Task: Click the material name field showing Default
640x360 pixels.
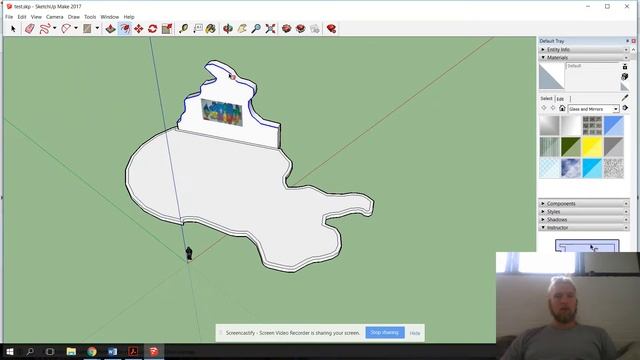Action: (592, 66)
